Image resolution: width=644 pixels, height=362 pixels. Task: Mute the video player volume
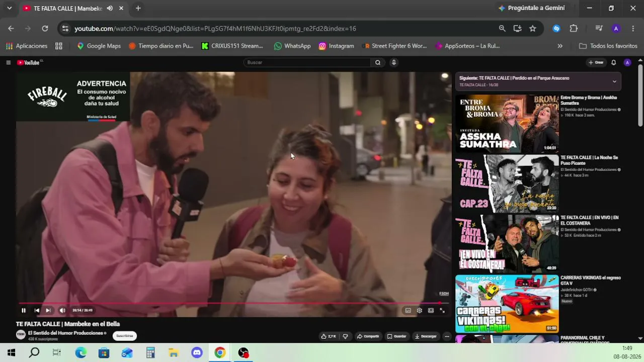(62, 310)
